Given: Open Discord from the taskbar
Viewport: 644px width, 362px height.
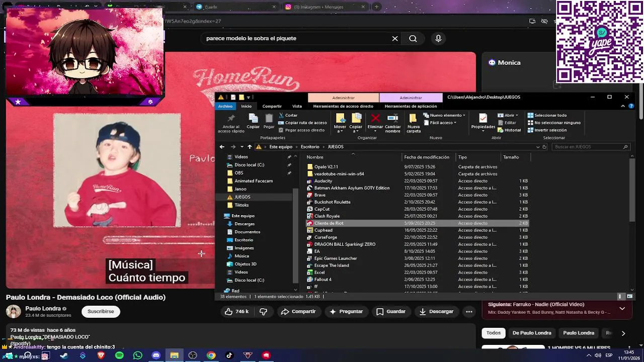Looking at the screenshot, I should (x=156, y=355).
